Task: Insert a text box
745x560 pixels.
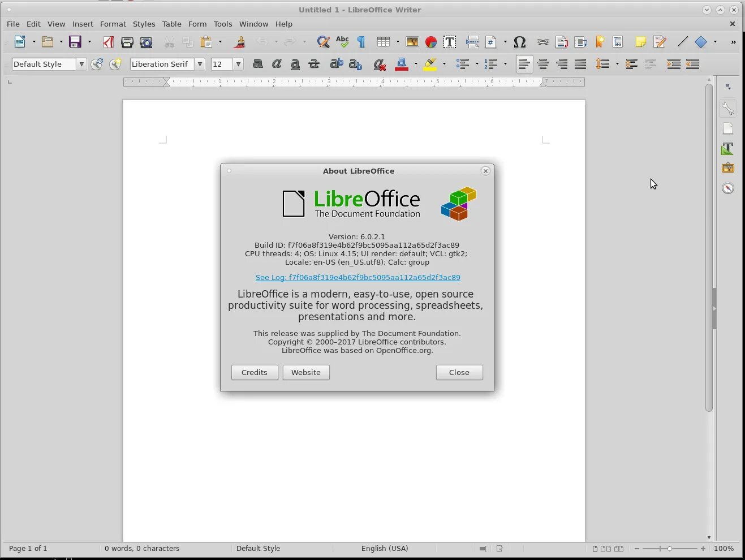Action: [450, 42]
